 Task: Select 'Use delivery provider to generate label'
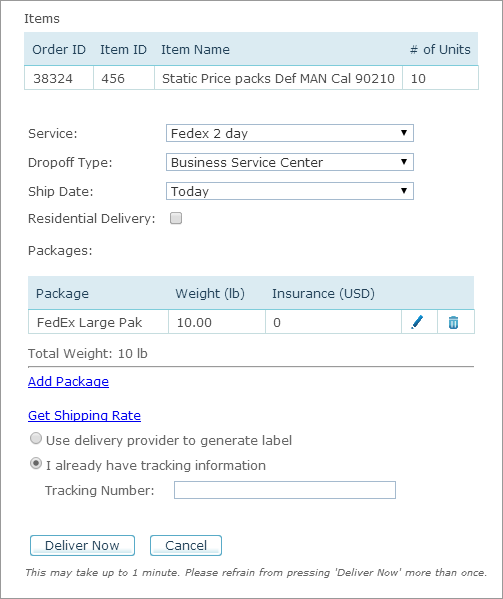[x=36, y=439]
